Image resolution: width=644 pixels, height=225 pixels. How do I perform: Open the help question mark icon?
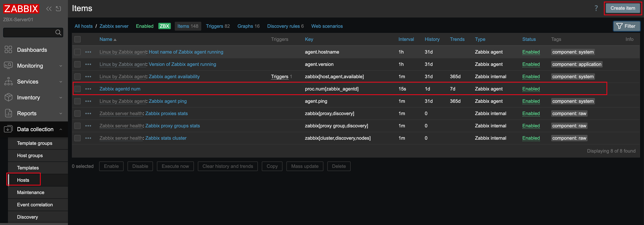596,8
